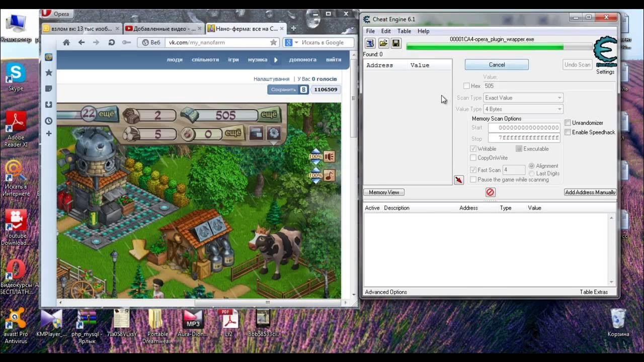The image size is (644, 362).
Task: Open game settings gear icon
Action: click(273, 133)
